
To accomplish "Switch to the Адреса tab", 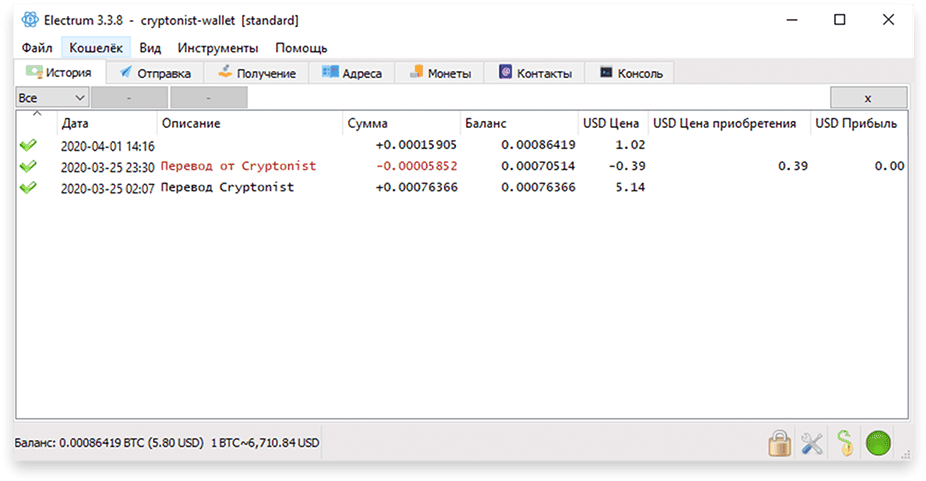I will [x=351, y=73].
